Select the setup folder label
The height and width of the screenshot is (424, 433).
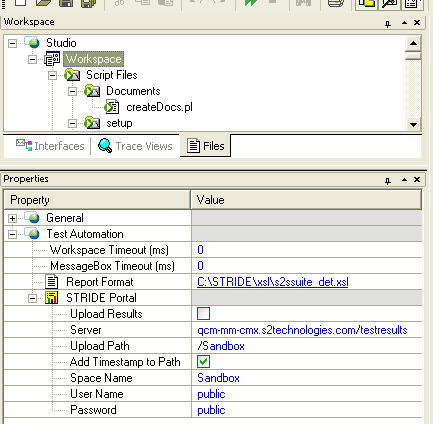point(119,123)
